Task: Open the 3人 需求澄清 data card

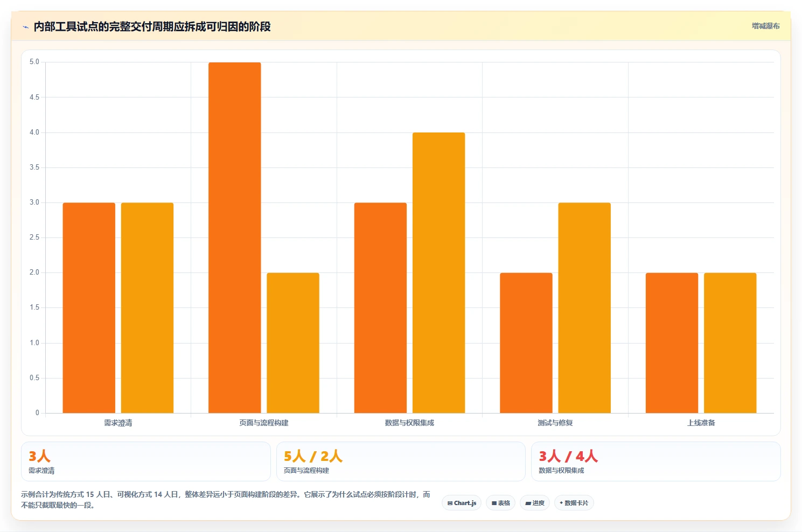Action: [146, 461]
